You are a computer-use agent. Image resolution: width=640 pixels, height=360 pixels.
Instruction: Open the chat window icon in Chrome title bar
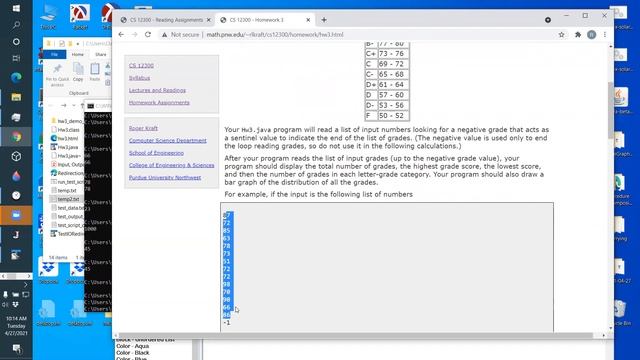click(x=548, y=20)
